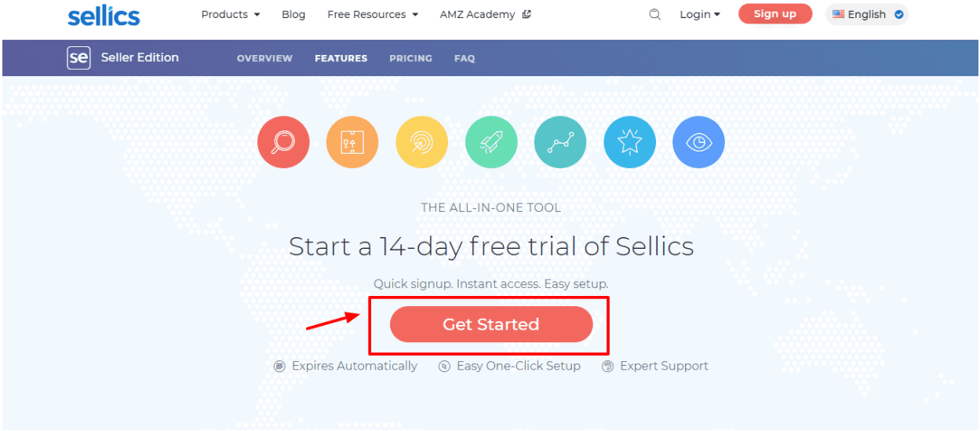980x431 pixels.
Task: Expand the Products dropdown menu
Action: [230, 14]
